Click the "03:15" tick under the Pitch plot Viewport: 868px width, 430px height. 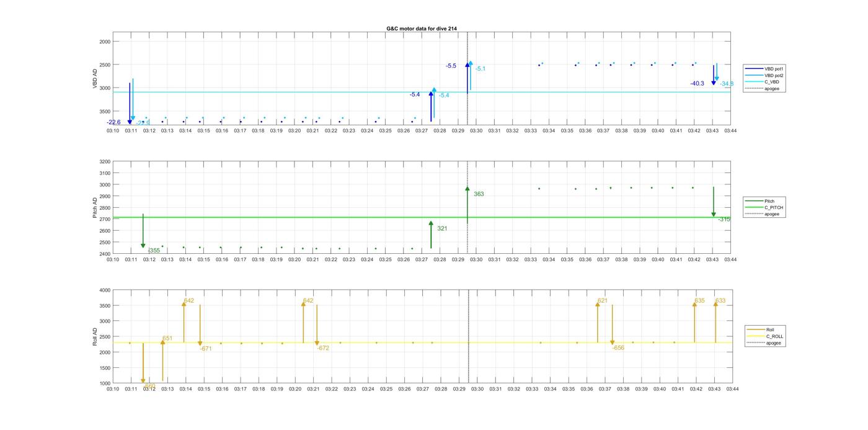203,260
